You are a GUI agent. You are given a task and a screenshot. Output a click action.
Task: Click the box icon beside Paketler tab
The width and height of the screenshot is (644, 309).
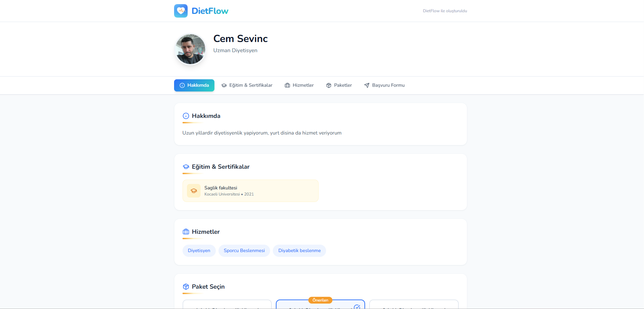tap(329, 85)
